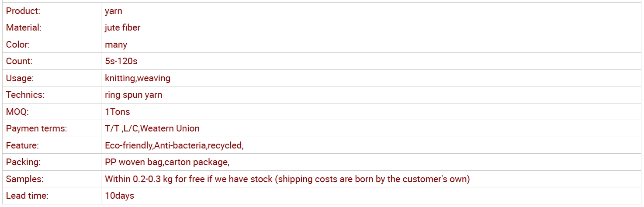
Task: Select the '5s-120s' count value
Action: (x=121, y=61)
